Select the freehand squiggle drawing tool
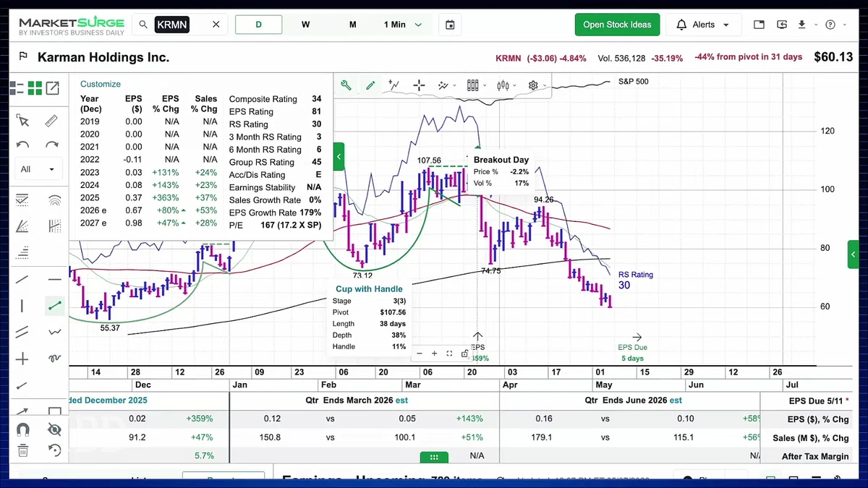Image resolution: width=868 pixels, height=488 pixels. pos(54,359)
